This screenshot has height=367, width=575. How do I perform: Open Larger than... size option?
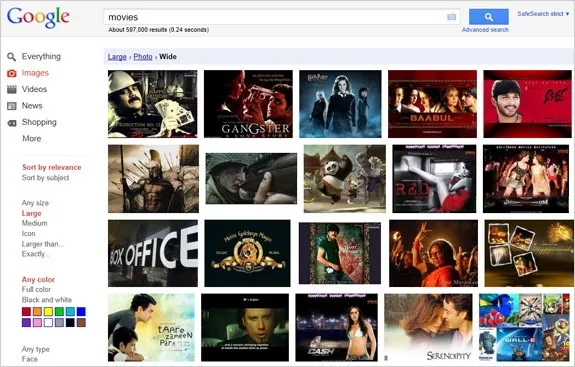coord(43,244)
